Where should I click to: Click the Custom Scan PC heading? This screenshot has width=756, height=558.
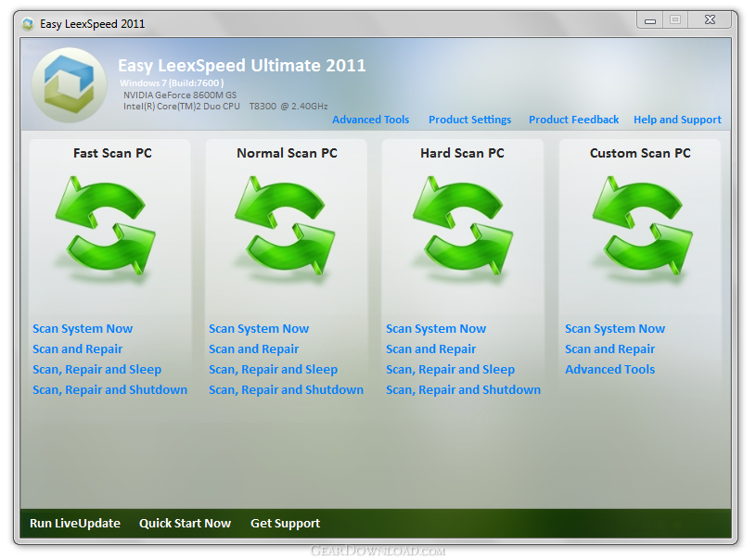click(x=640, y=153)
